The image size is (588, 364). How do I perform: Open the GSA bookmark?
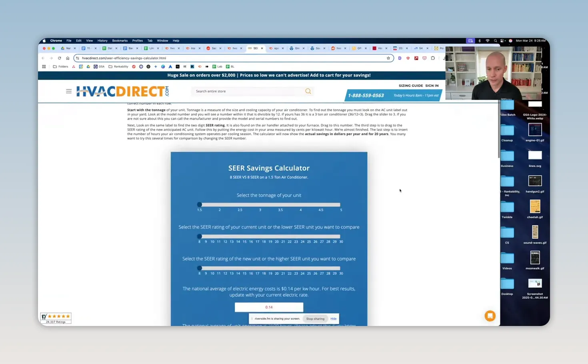pos(99,66)
